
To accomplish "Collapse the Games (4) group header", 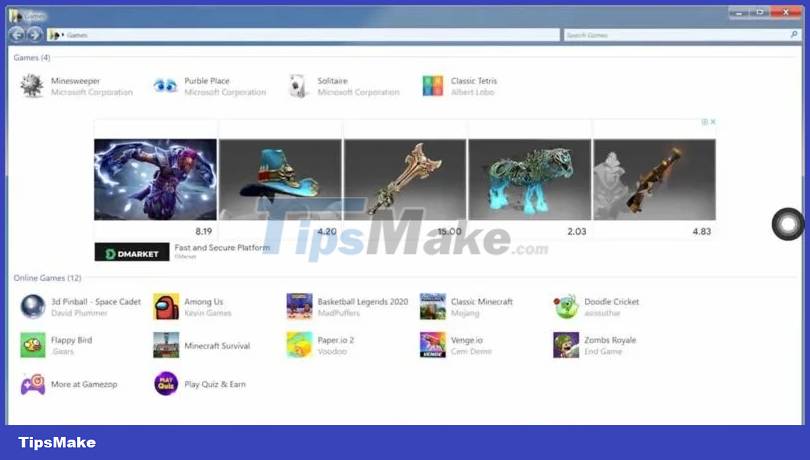I will click(x=32, y=57).
